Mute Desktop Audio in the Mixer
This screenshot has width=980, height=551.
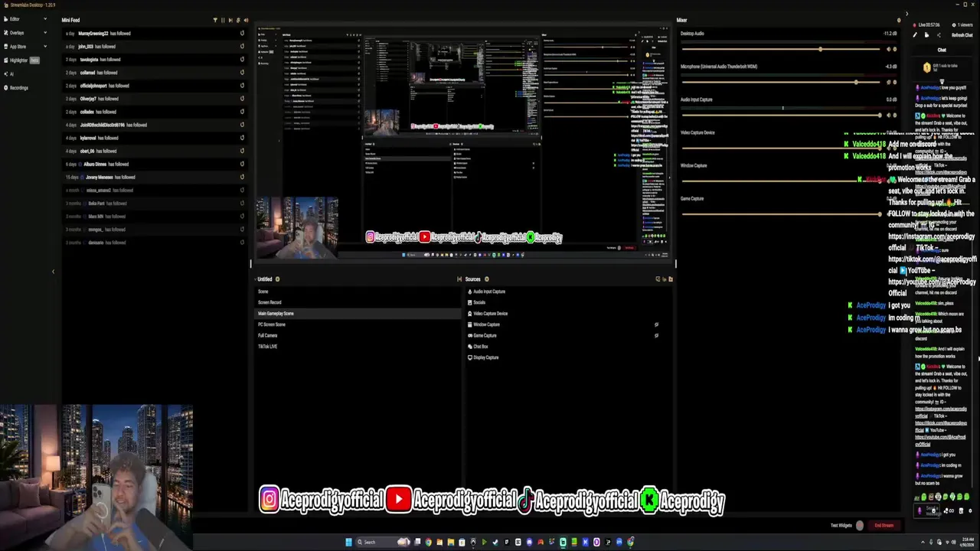[889, 50]
